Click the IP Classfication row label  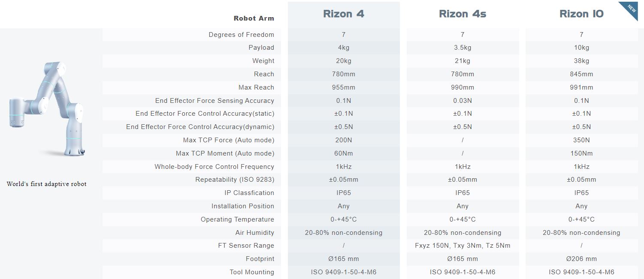coord(249,193)
